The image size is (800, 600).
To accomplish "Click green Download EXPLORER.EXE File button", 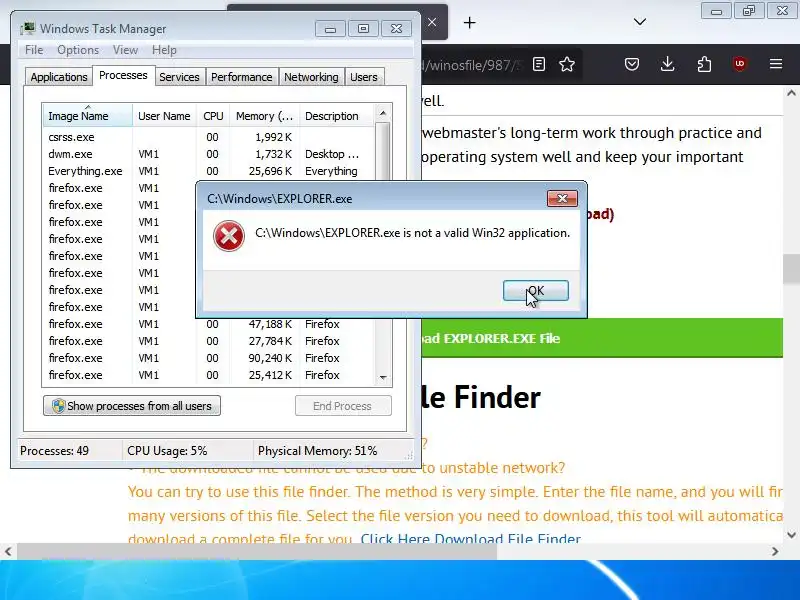I will [x=602, y=338].
